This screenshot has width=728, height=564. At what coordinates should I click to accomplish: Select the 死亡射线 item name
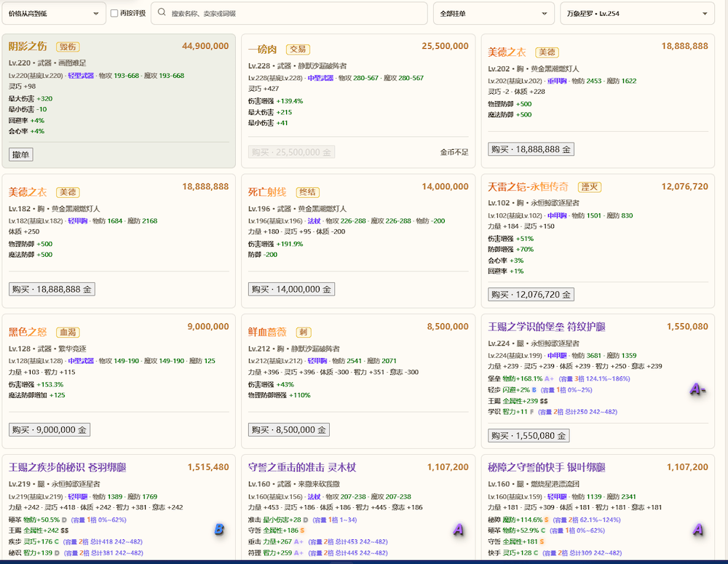267,192
